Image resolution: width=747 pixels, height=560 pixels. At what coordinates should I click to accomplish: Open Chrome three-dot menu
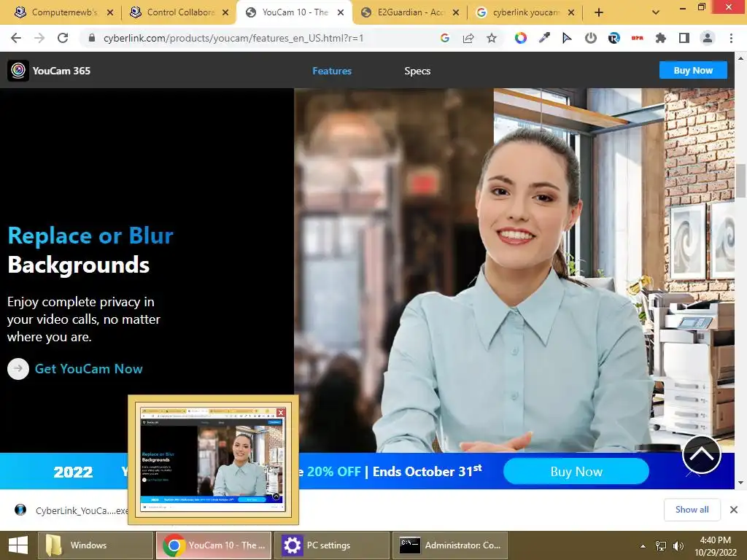pyautogui.click(x=731, y=38)
